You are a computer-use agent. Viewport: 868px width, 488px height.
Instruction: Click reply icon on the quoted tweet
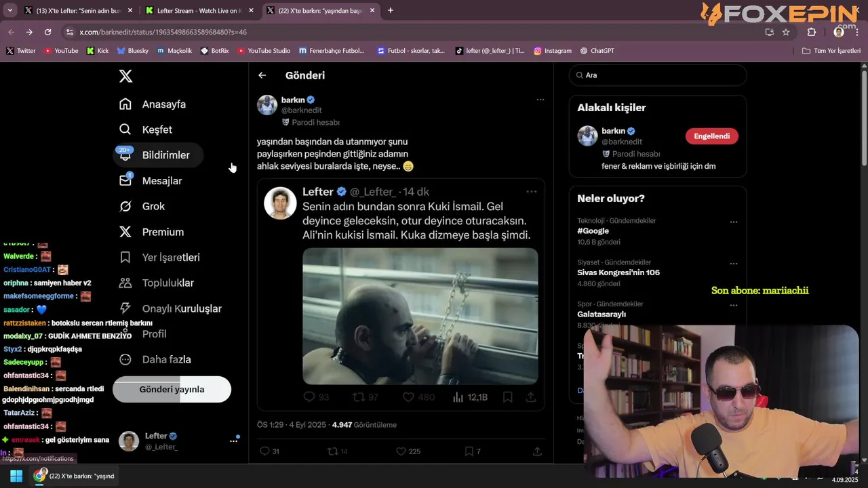click(309, 397)
